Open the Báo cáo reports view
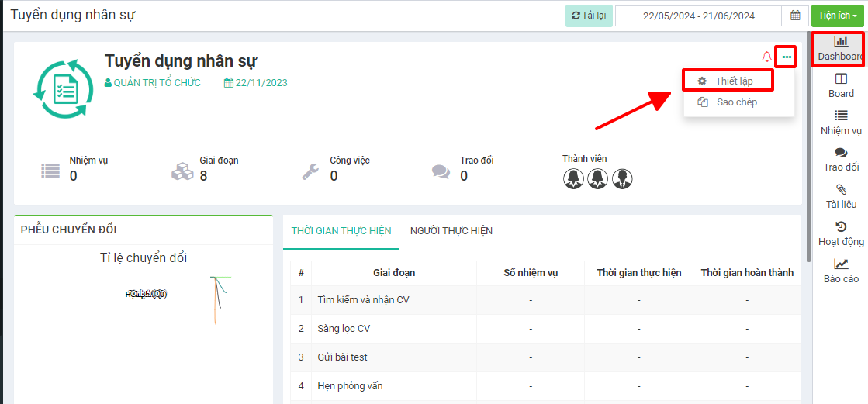868x404 pixels. tap(840, 271)
